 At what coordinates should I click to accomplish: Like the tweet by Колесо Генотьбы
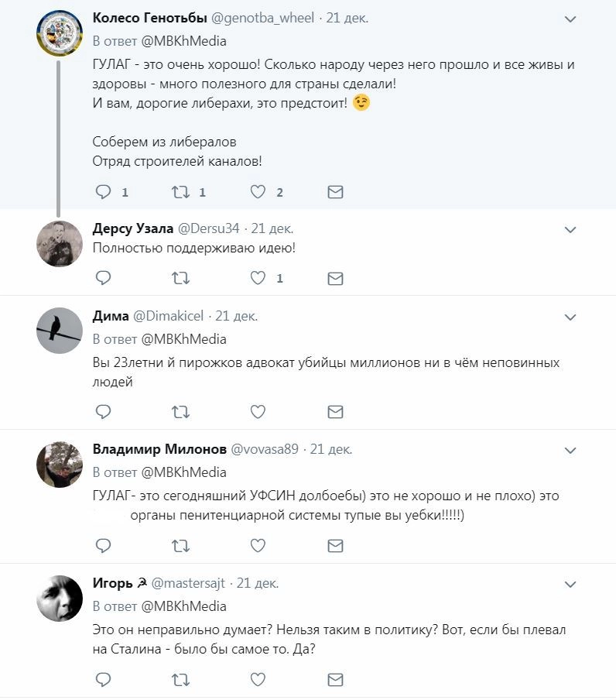click(x=258, y=192)
